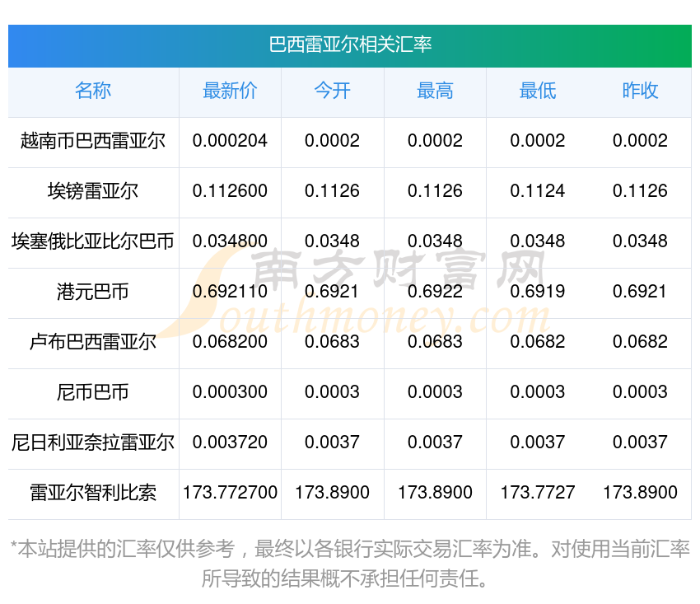The image size is (700, 604).
Task: Click the 今开 column header
Action: point(332,91)
